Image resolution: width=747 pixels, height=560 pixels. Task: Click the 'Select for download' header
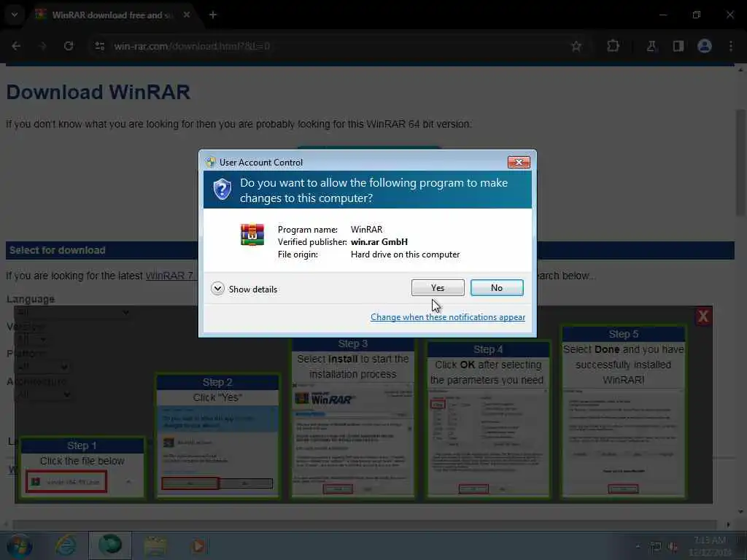pos(57,250)
